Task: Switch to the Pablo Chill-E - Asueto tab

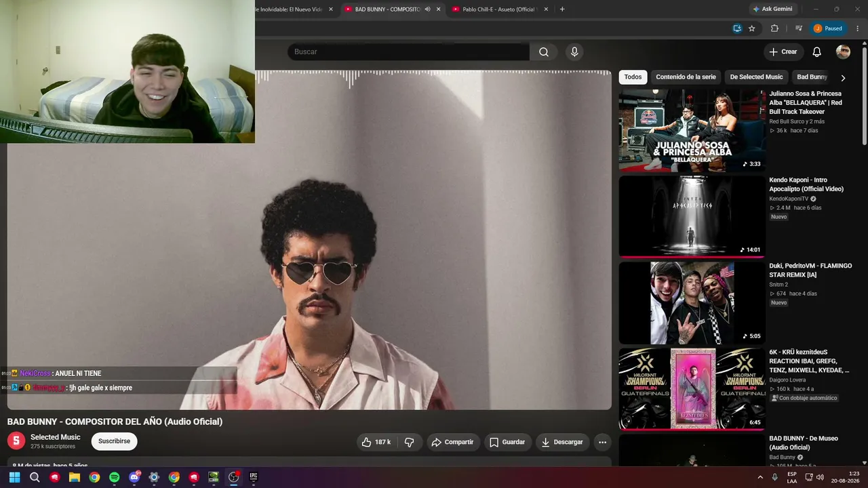Action: point(498,9)
